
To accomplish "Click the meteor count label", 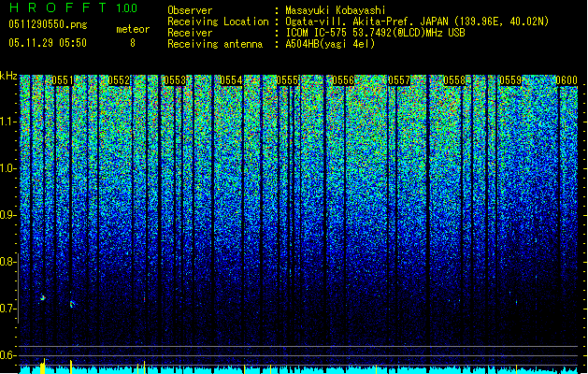I will tap(133, 29).
